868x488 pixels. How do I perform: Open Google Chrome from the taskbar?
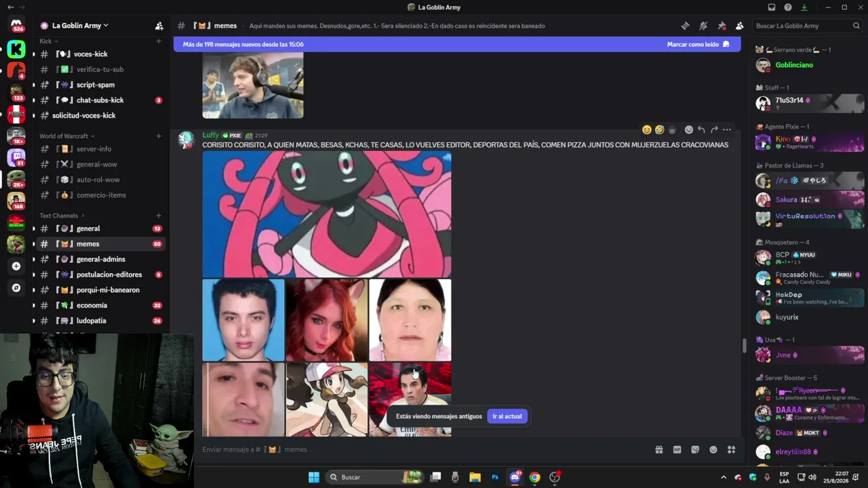click(535, 477)
